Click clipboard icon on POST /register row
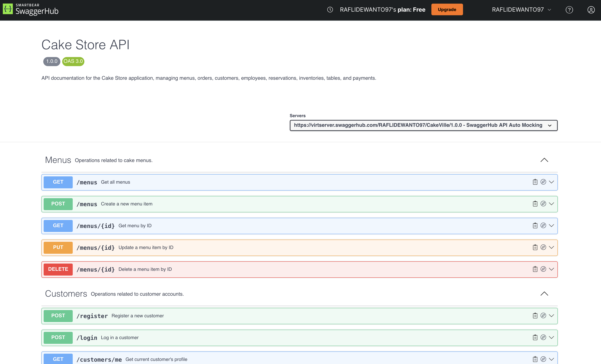Screen dimensions: 601x364 (535, 316)
